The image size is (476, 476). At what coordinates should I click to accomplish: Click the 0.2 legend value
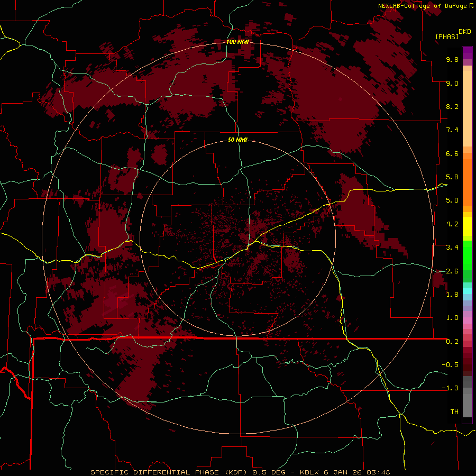click(x=452, y=342)
